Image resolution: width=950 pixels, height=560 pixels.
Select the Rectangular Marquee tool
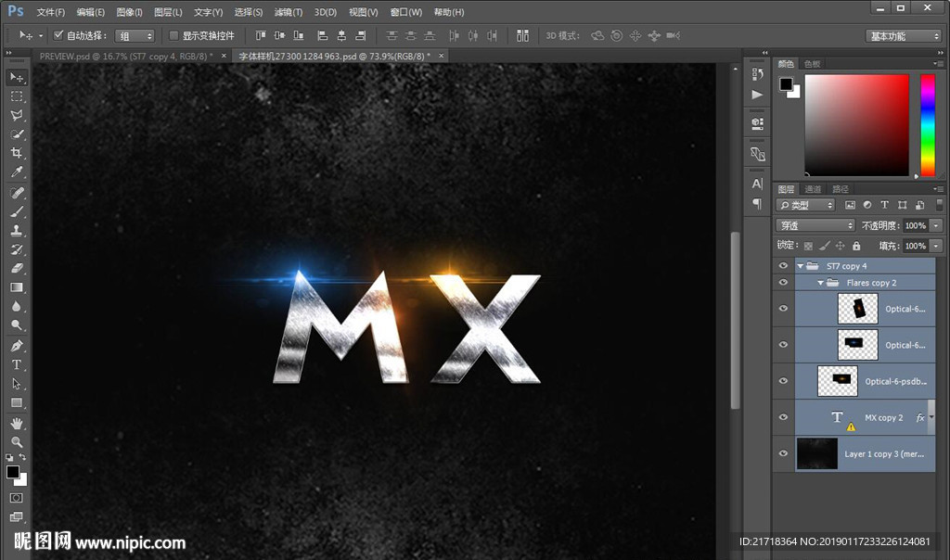click(x=17, y=96)
